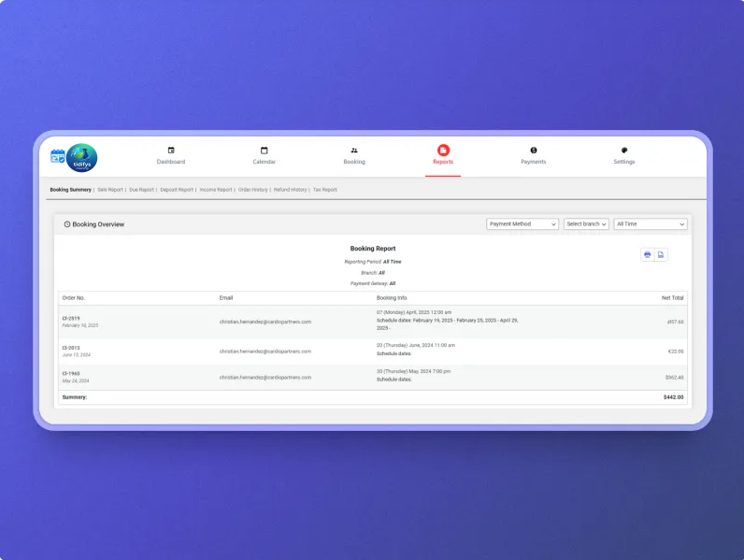The width and height of the screenshot is (744, 560).
Task: Switch to the Sale Report tab
Action: click(x=110, y=190)
